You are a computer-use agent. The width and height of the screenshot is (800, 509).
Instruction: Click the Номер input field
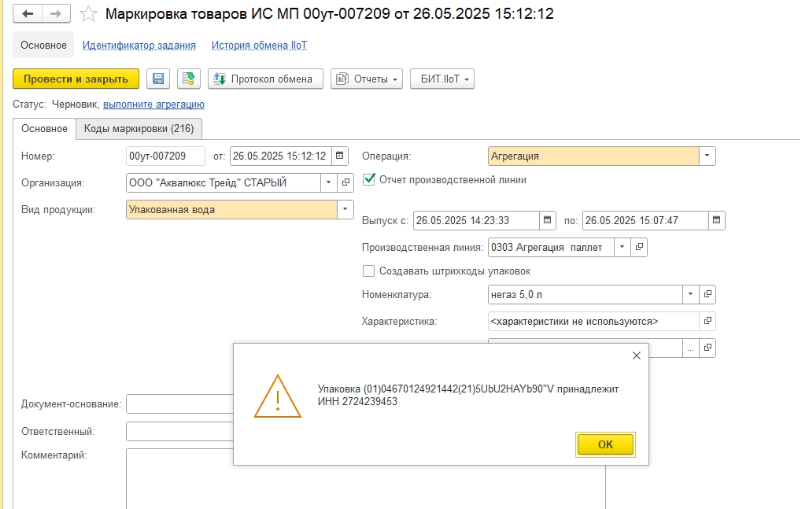(x=165, y=156)
